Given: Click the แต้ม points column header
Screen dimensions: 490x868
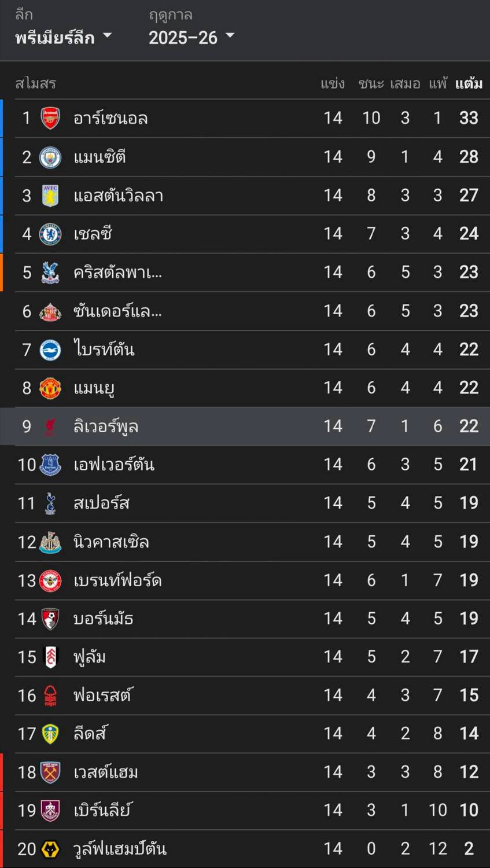Looking at the screenshot, I should (x=469, y=84).
